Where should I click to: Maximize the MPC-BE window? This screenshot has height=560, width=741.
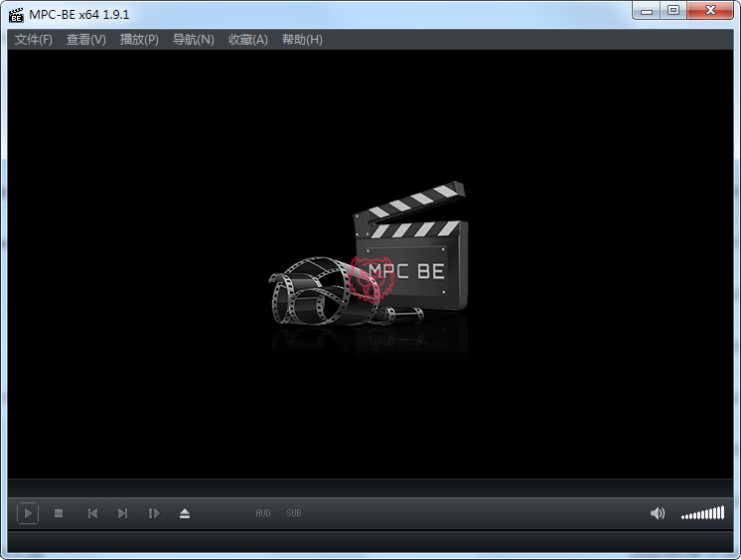click(673, 10)
